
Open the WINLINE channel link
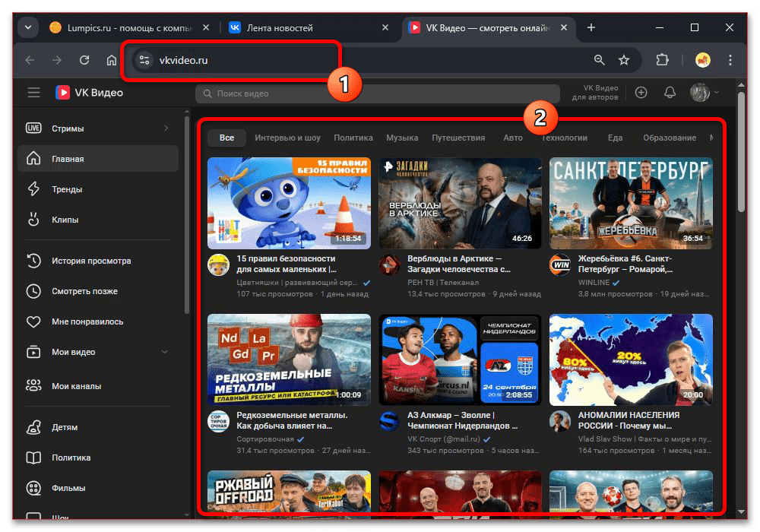point(594,283)
